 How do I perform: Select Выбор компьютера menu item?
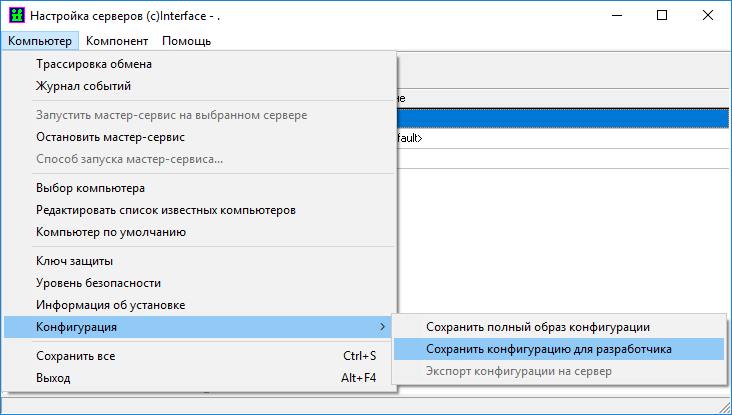91,188
